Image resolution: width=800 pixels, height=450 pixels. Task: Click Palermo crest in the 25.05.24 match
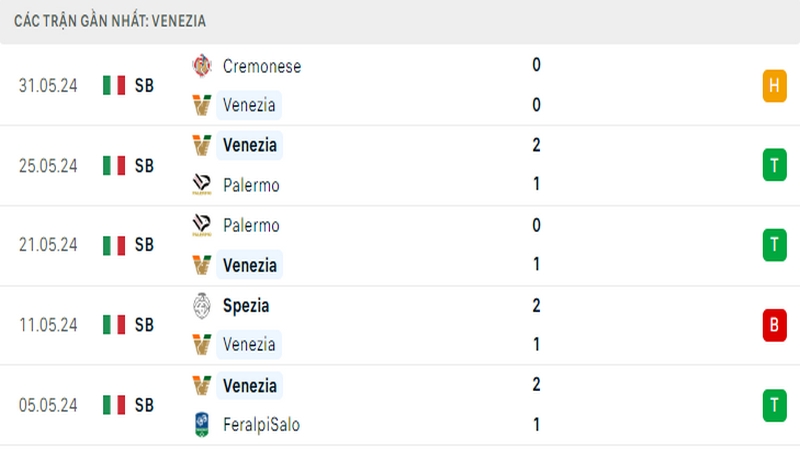pyautogui.click(x=202, y=185)
